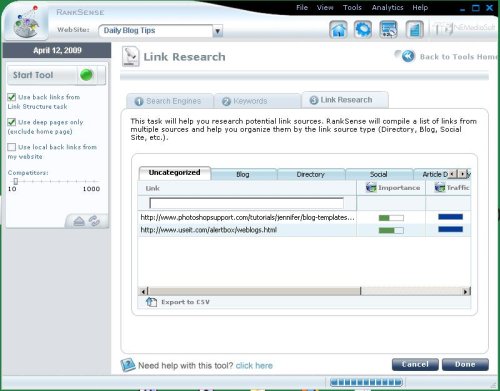
Task: Open the Tools menu
Action: (x=352, y=7)
